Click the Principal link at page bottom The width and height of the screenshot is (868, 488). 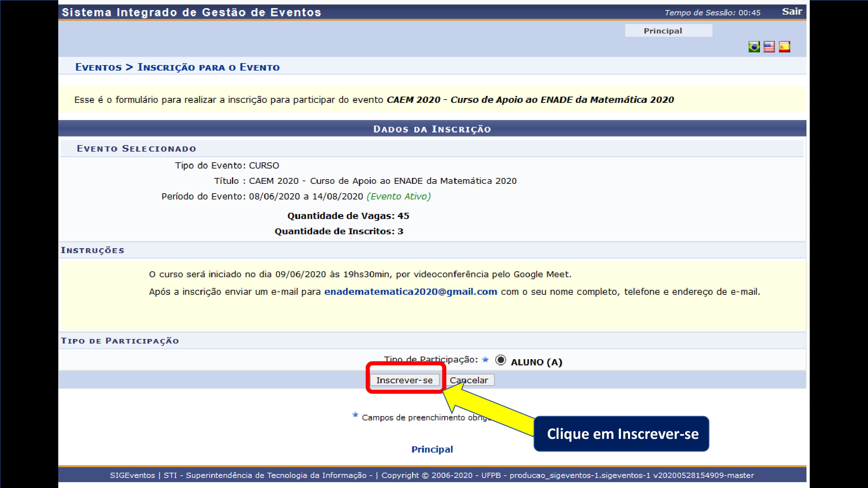(432, 449)
